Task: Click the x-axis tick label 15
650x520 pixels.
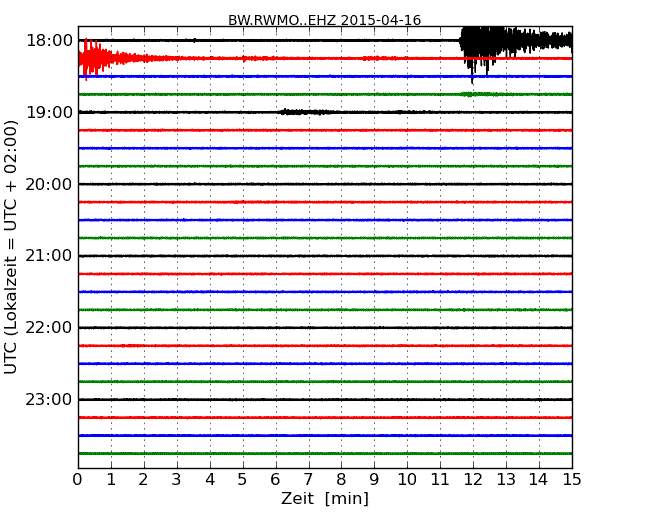Action: [x=572, y=480]
